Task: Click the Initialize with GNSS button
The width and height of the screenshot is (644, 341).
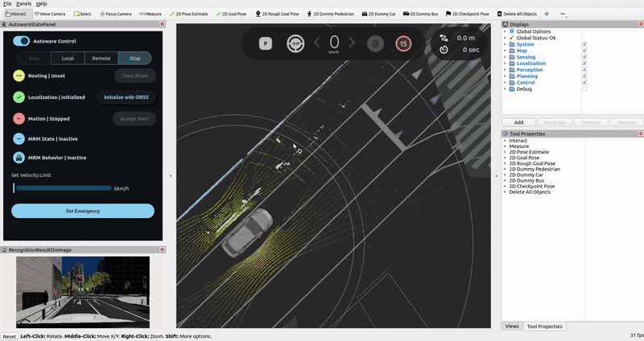Action: 126,97
